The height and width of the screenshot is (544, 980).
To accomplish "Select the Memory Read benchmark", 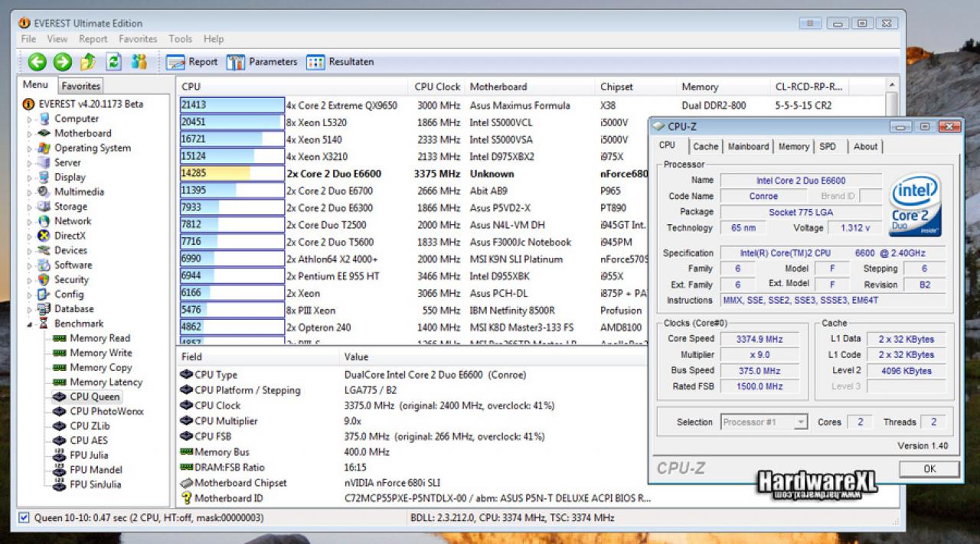I will (100, 338).
